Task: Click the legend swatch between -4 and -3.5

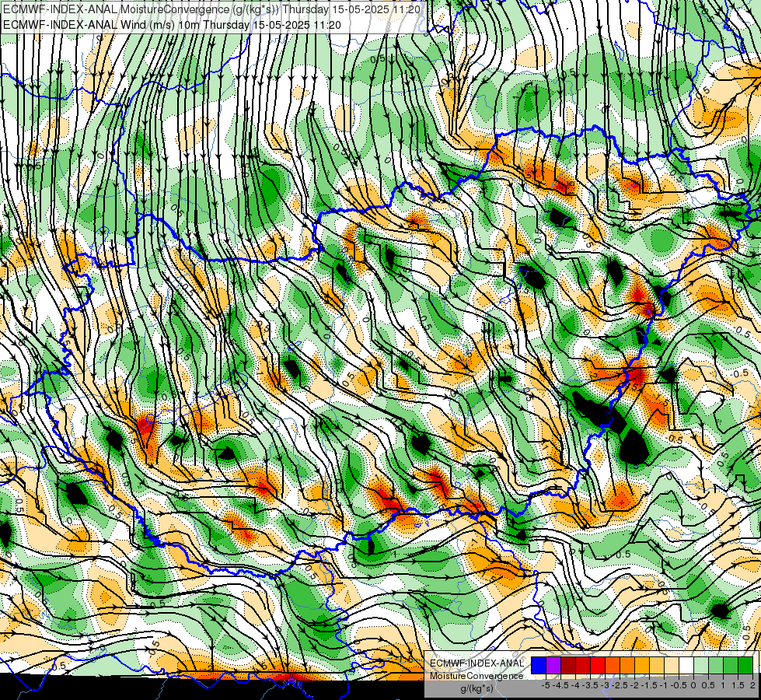Action: pos(583,666)
